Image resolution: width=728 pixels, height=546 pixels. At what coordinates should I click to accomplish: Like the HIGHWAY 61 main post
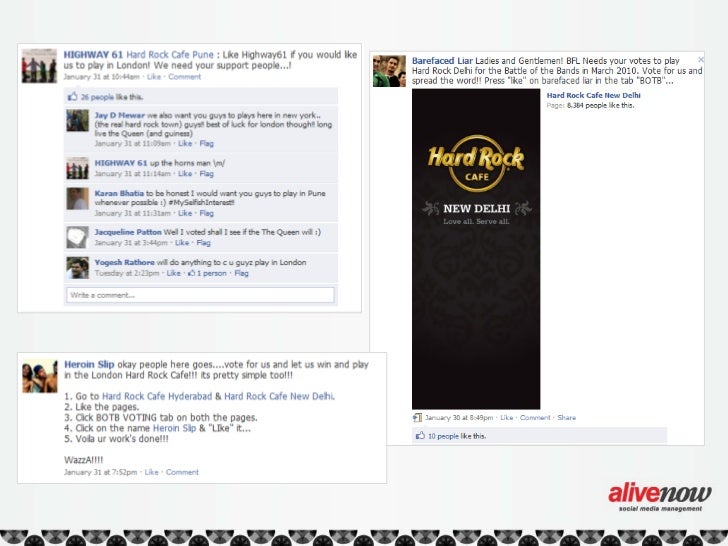click(x=154, y=77)
